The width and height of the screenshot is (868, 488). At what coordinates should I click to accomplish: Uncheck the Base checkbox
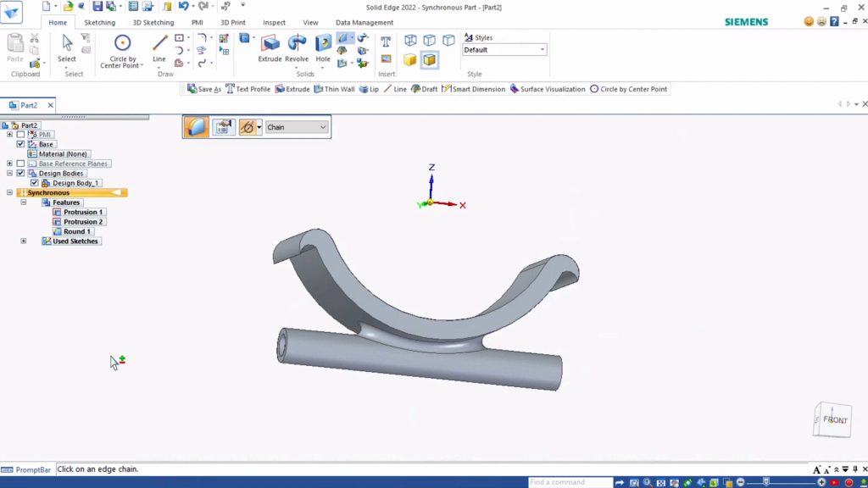20,144
